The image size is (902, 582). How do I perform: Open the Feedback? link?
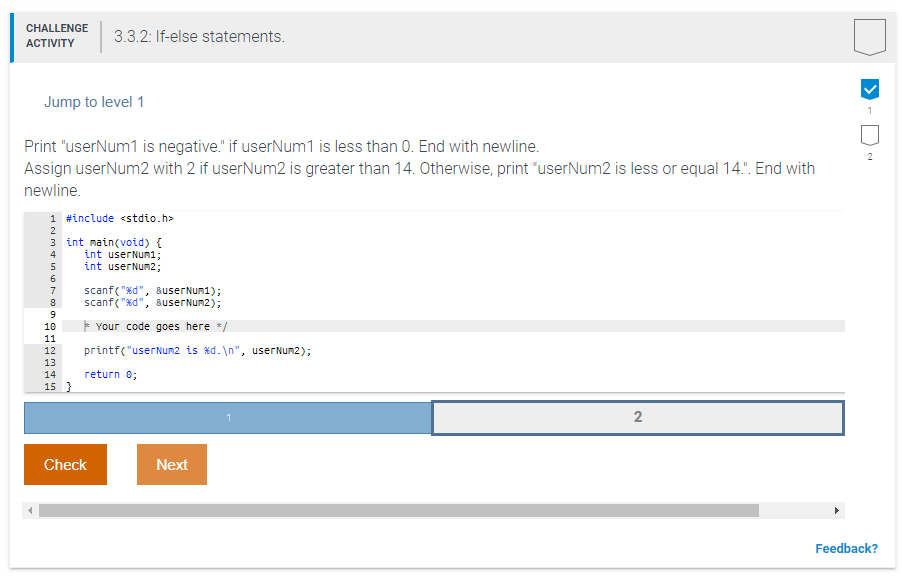847,548
